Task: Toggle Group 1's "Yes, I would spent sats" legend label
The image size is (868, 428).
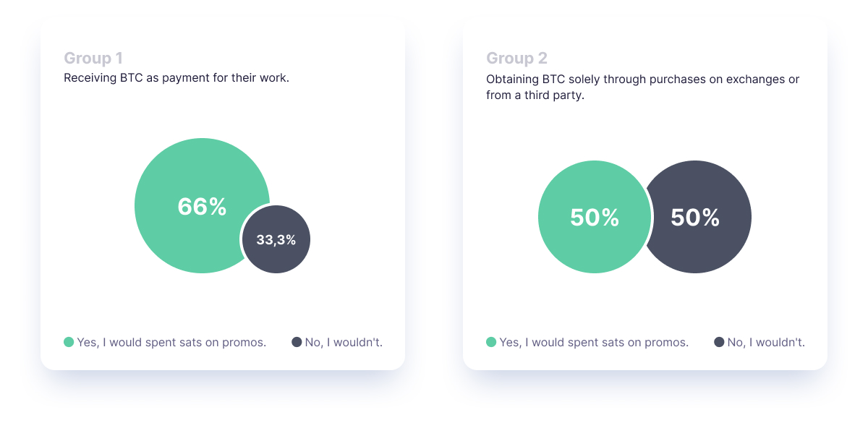Action: 171,342
